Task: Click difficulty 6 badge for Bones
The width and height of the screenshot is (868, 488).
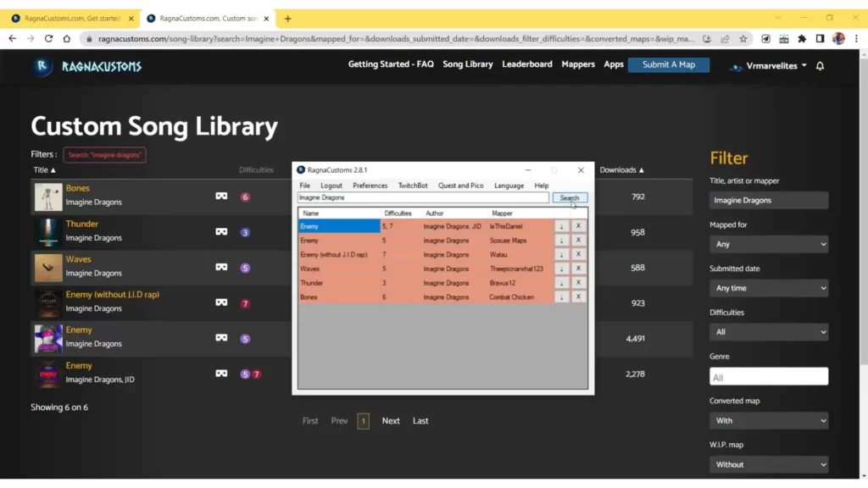Action: [x=245, y=197]
